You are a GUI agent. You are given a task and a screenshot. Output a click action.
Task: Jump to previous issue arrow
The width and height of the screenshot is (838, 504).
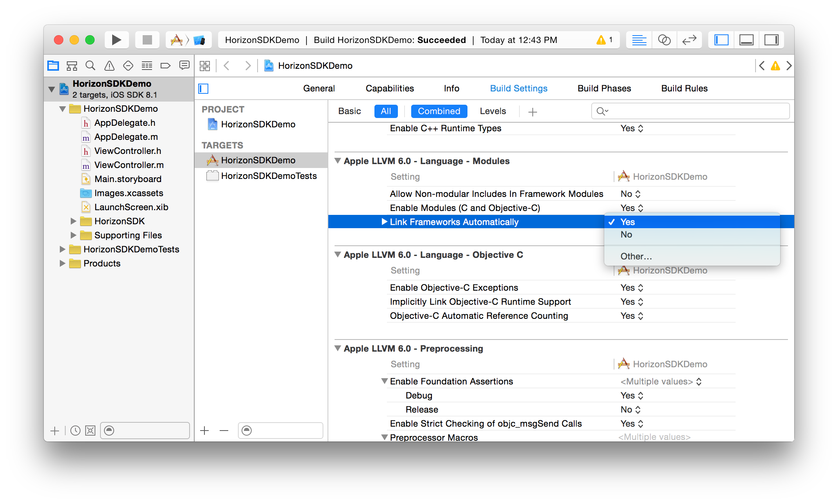(x=762, y=66)
